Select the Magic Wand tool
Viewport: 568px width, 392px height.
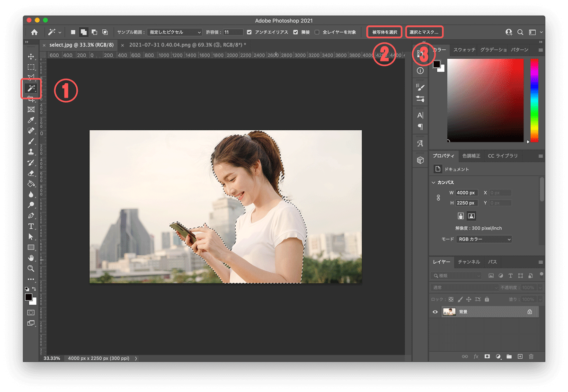(x=31, y=89)
